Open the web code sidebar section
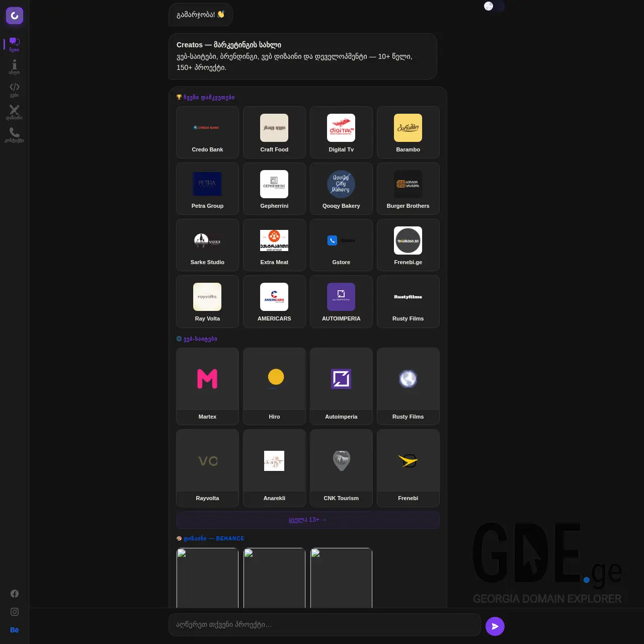Image resolution: width=644 pixels, height=644 pixels. (15, 90)
